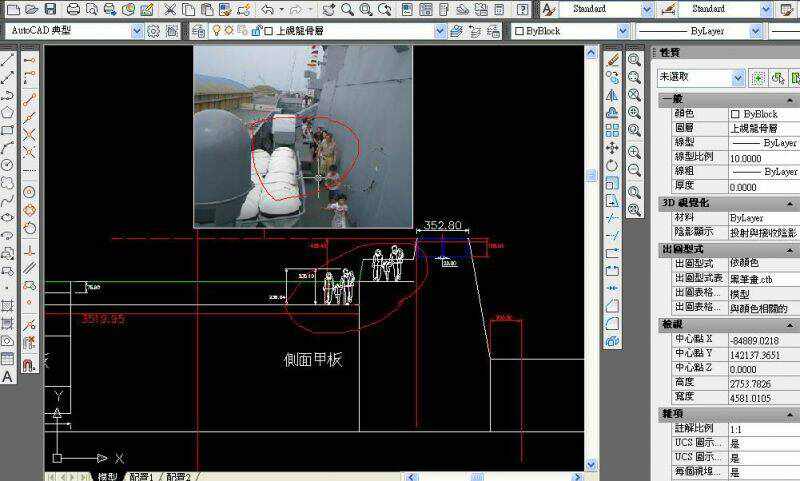Toggle layer lock padlock icon
800x481 pixels.
(254, 31)
